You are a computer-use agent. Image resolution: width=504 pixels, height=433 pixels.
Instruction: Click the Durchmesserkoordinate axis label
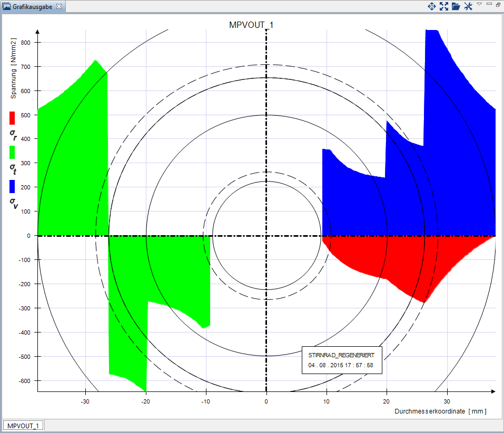[x=440, y=411]
